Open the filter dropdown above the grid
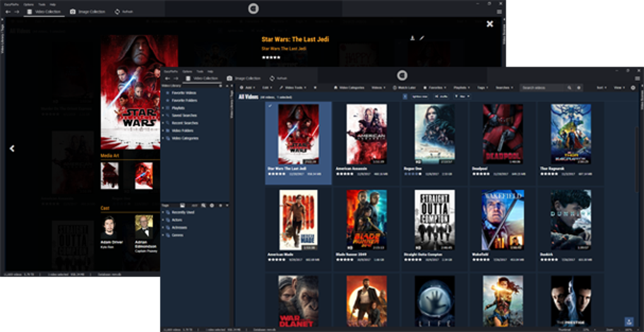644x332 pixels. 462,97
